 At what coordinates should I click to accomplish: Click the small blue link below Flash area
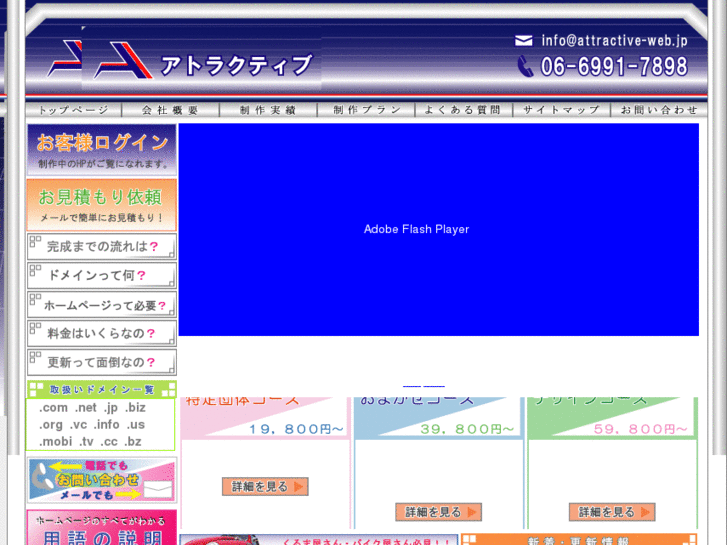point(424,386)
